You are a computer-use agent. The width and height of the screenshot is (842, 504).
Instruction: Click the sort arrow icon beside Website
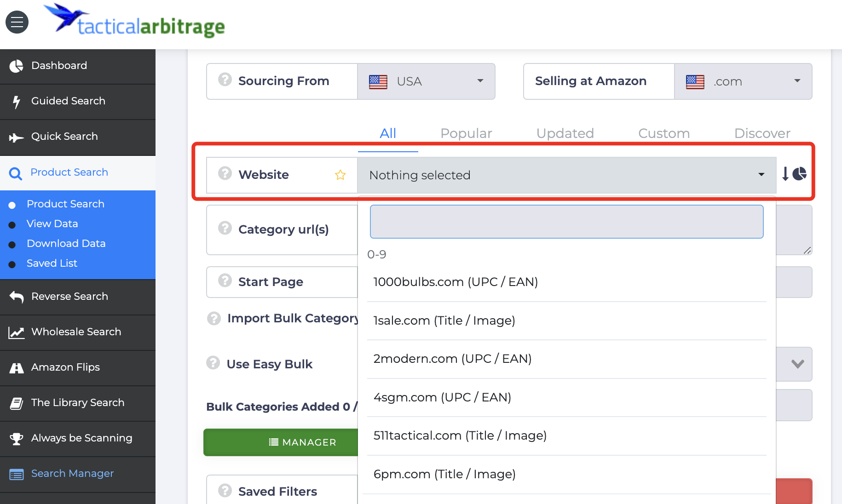coord(785,174)
